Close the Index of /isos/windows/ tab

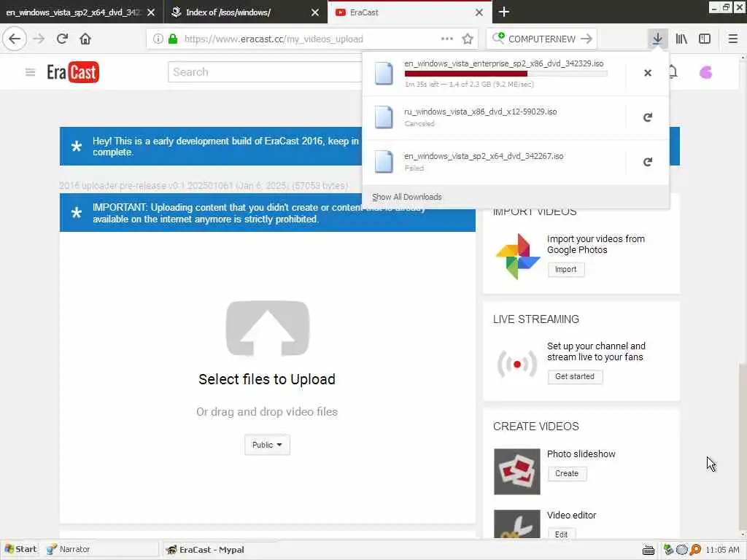[315, 12]
